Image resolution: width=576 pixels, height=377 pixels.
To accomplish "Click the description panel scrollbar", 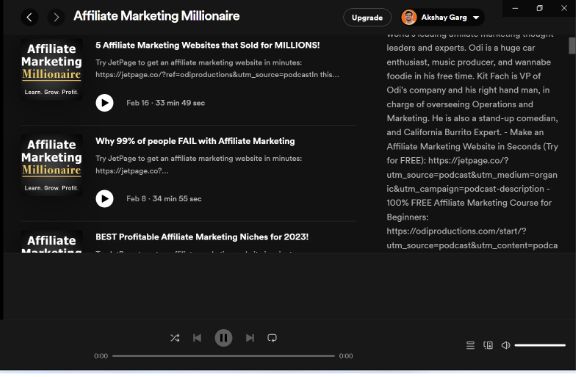I will [572, 46].
